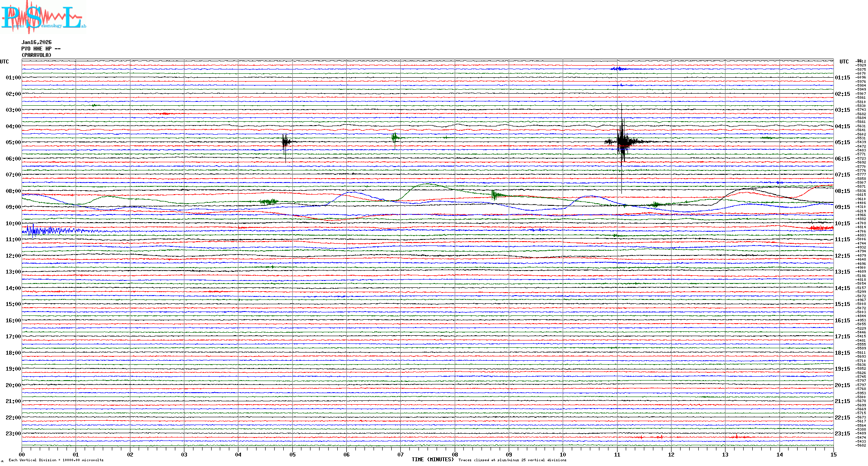Click the minute 14 tick label on bottom axis
Screen dimensions: 868x466
coord(779,454)
